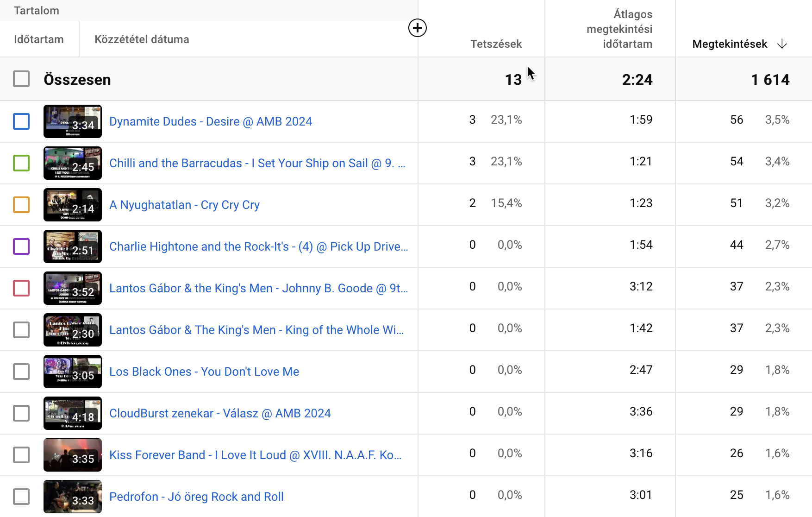Click the Kiss Forever Band video thumbnail

click(73, 455)
